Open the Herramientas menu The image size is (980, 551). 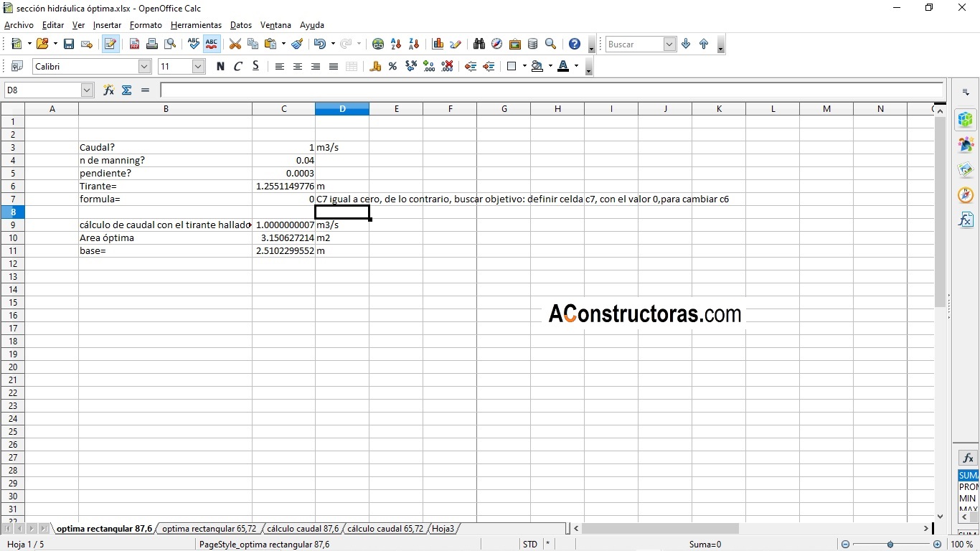tap(196, 25)
